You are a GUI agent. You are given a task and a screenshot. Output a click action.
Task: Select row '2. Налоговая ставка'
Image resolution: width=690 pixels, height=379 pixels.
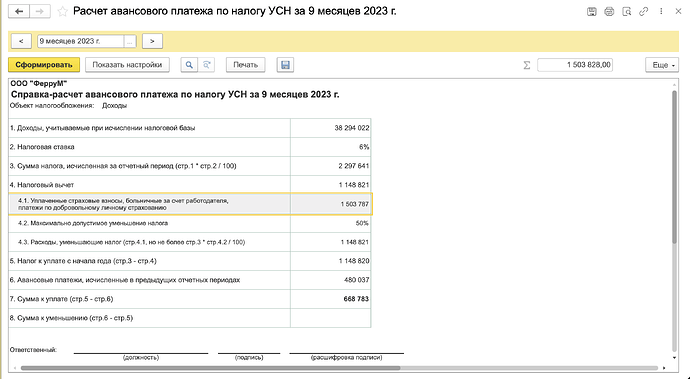coord(190,147)
